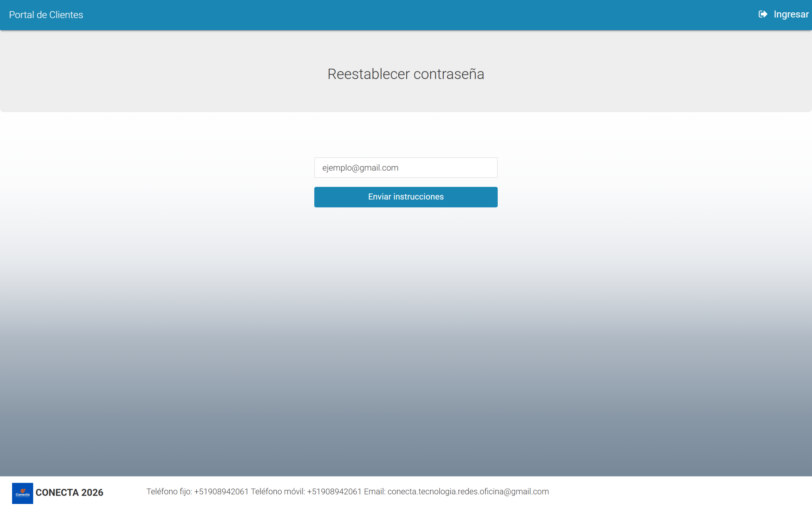The width and height of the screenshot is (812, 510).
Task: Click the Email label in the footer
Action: 374,492
